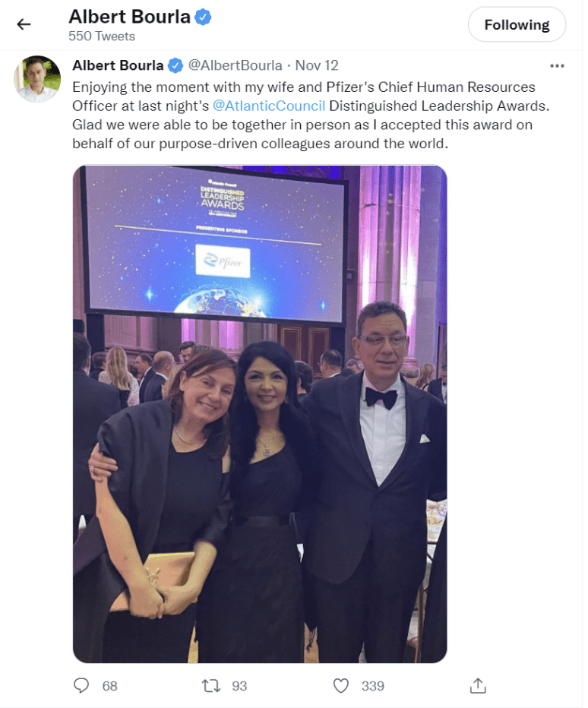This screenshot has width=588, height=708.
Task: Click the reply speech bubble icon
Action: [x=81, y=685]
